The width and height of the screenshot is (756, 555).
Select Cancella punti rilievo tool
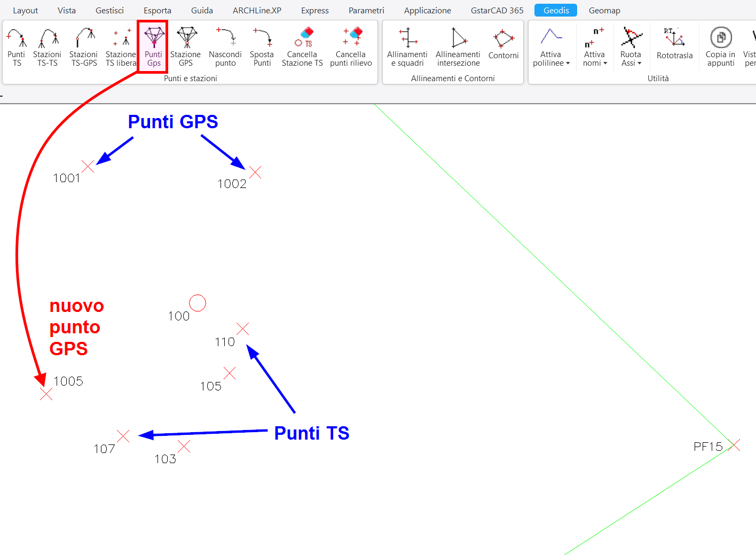coord(351,47)
